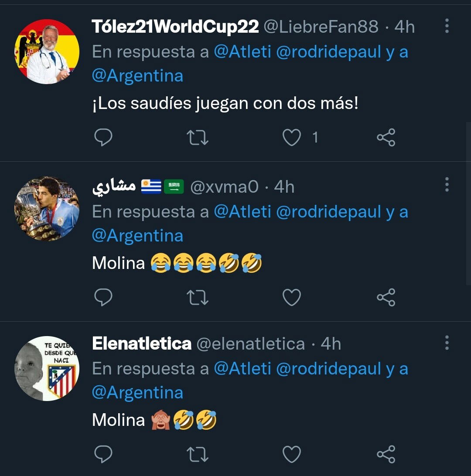The image size is (471, 476).
Task: Like the @xvma0 tweet
Action: [292, 298]
